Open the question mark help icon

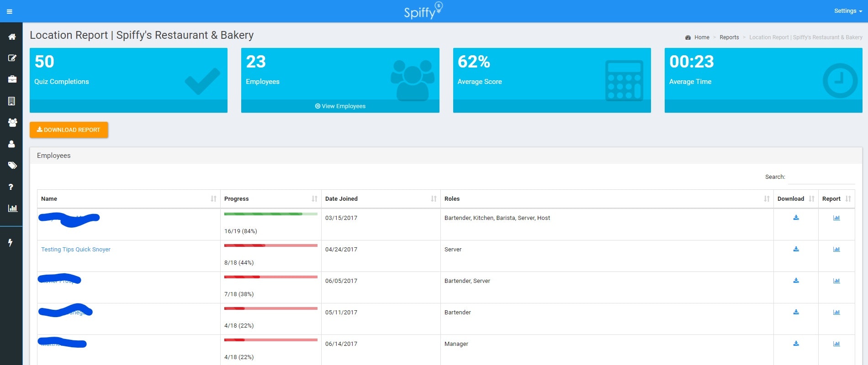[11, 187]
